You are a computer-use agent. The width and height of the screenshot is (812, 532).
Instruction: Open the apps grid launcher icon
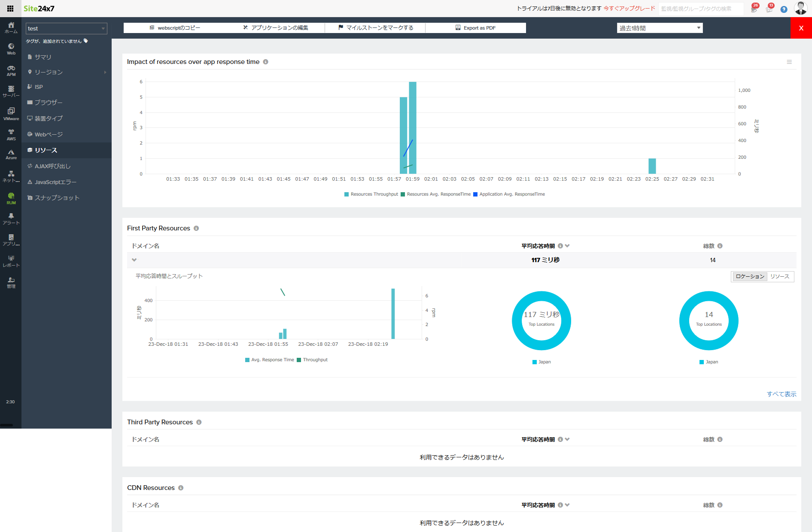coord(10,9)
